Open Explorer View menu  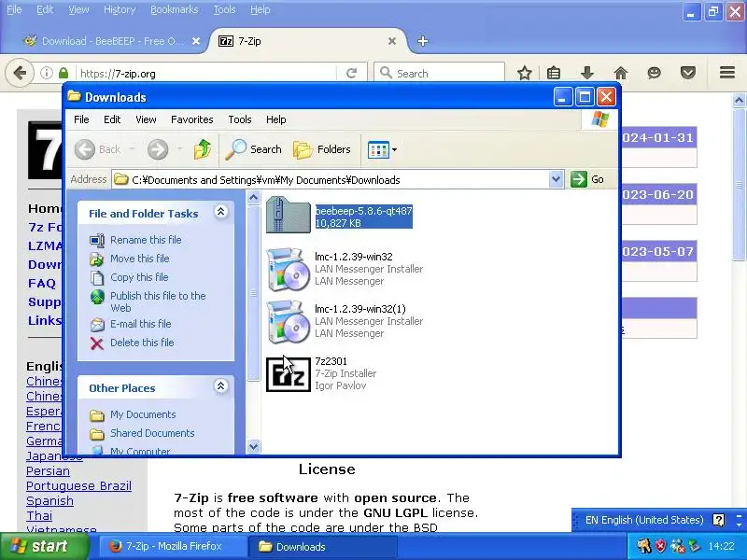tap(146, 119)
